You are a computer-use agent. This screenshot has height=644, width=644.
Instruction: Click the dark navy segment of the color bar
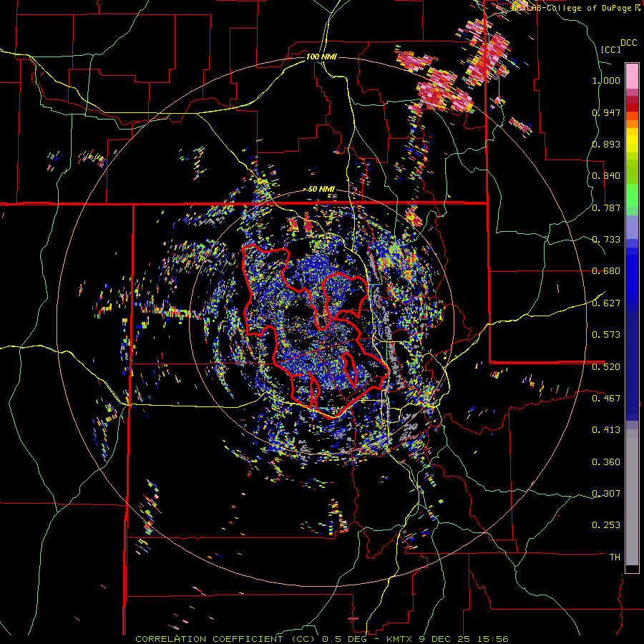(x=632, y=366)
